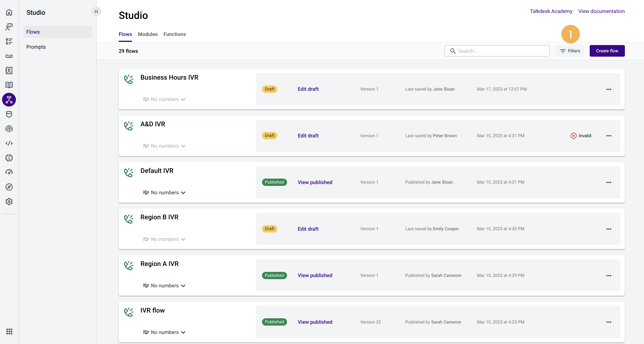Click the Create flow button

point(607,51)
